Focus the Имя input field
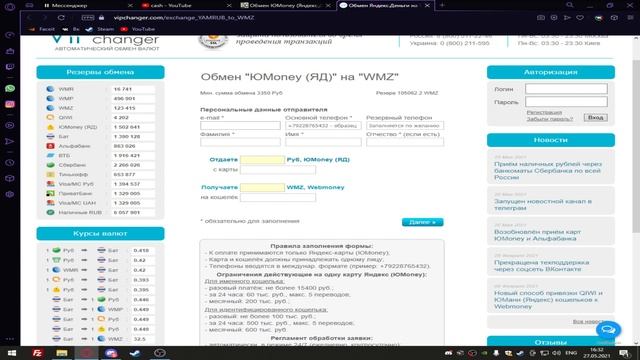The width and height of the screenshot is (640, 360). [x=323, y=142]
